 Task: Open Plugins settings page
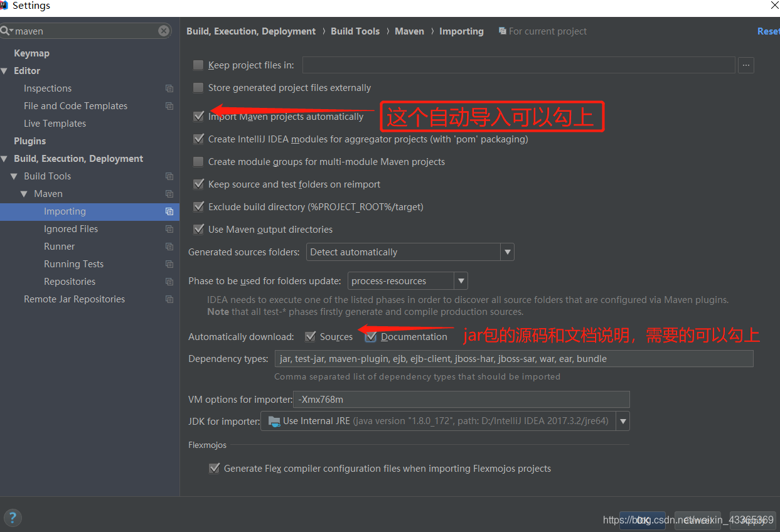click(29, 141)
